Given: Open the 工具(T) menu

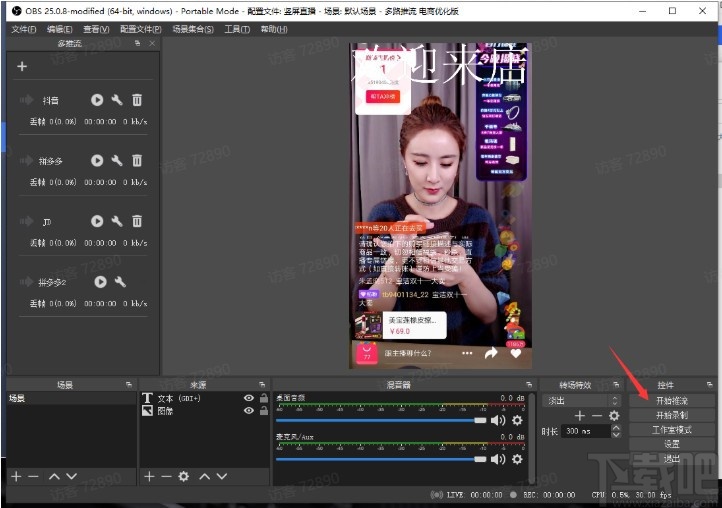Looking at the screenshot, I should click(x=237, y=29).
